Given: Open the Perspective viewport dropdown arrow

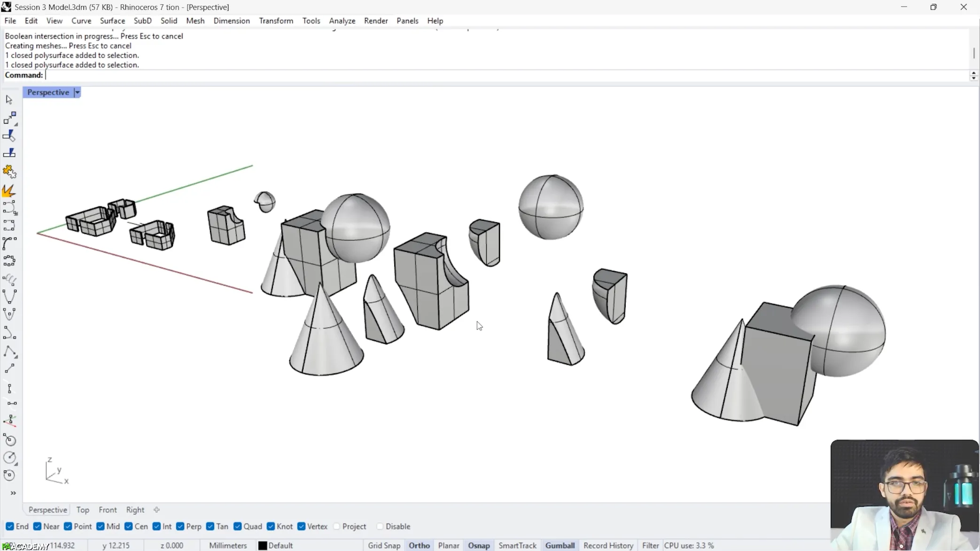Looking at the screenshot, I should coord(77,92).
